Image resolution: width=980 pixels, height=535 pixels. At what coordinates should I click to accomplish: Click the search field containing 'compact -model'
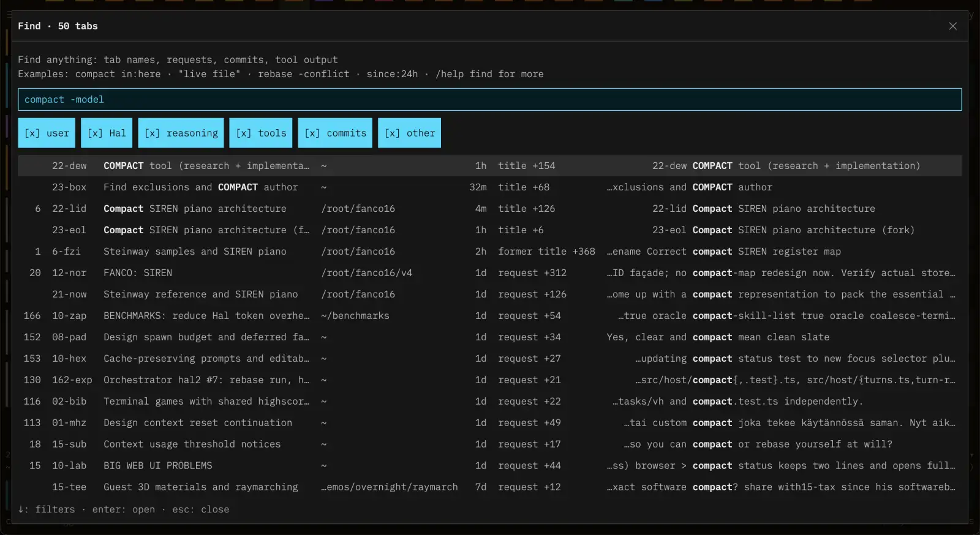tap(489, 99)
